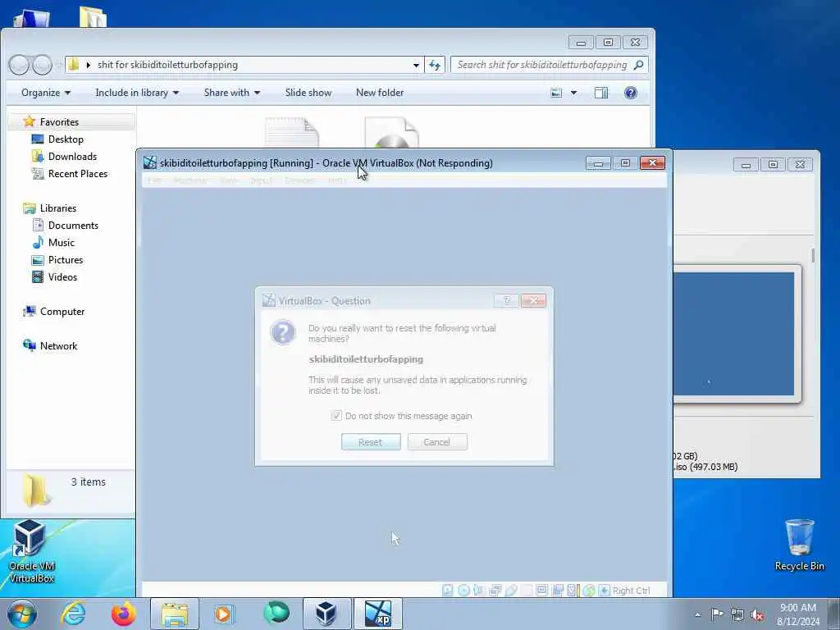Open File menu in VirtualBox VM window
Viewport: 840px width, 630px height.
point(154,180)
